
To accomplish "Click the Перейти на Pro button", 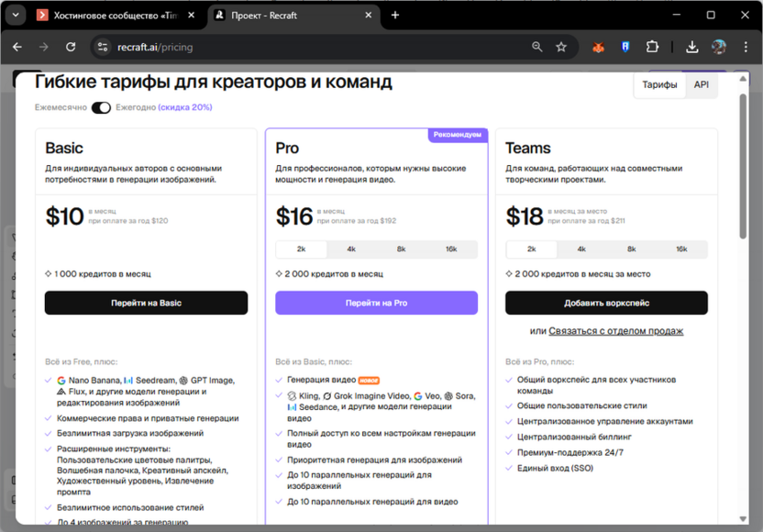I will (x=376, y=303).
